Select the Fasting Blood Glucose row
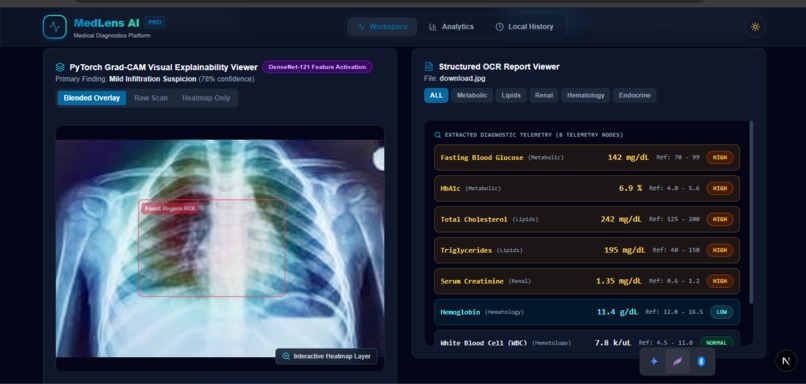 pos(587,157)
